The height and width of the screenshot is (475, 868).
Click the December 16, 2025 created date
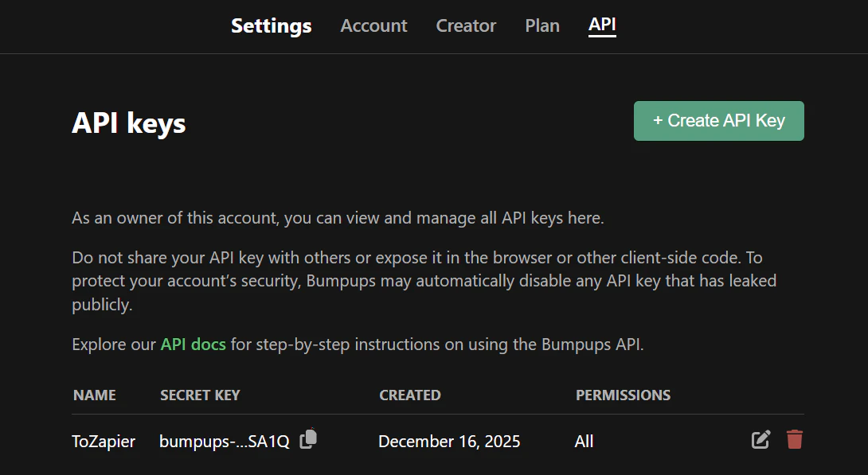[x=449, y=442]
